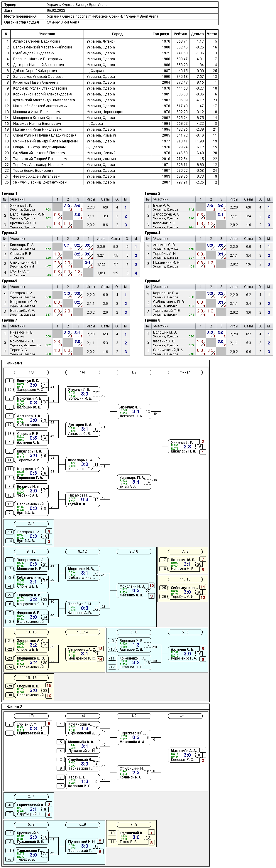
Task: Click the 9...10 bracket stage label
Action: [x=134, y=551]
